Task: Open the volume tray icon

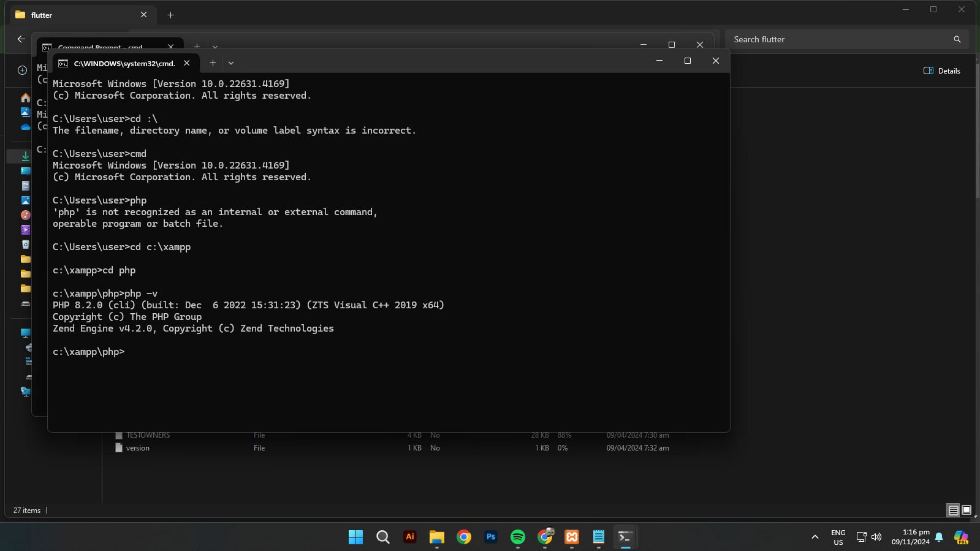Action: pos(876,537)
